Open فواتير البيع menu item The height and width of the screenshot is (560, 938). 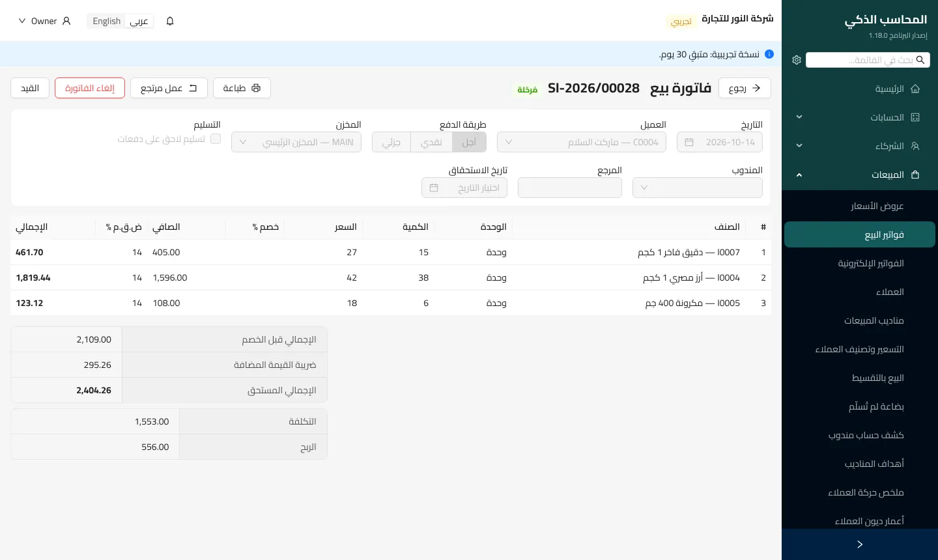[x=860, y=234]
